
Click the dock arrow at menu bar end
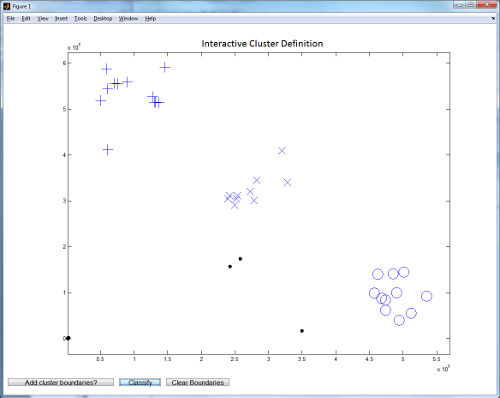click(x=493, y=19)
